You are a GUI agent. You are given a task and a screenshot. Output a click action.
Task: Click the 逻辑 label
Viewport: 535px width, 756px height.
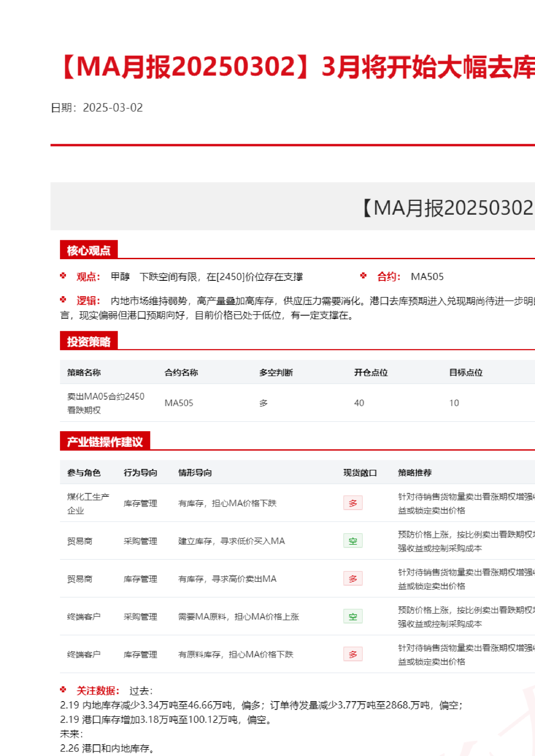coord(88,301)
